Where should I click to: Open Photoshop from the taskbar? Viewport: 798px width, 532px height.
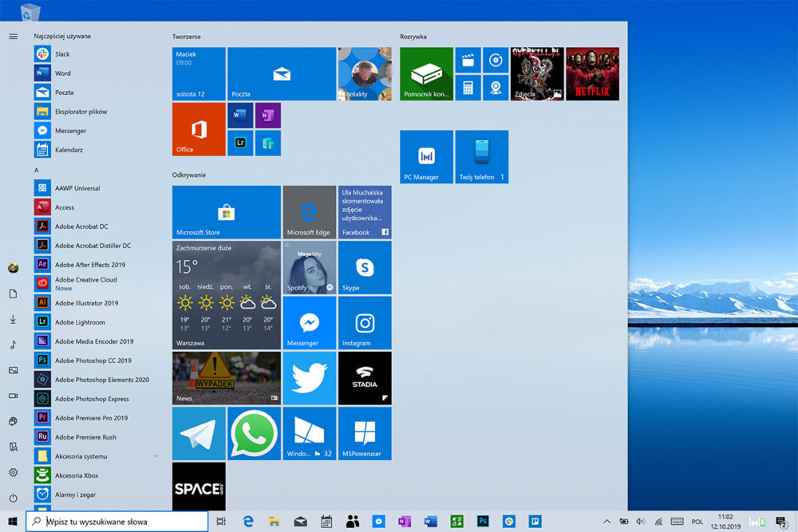[x=483, y=522]
